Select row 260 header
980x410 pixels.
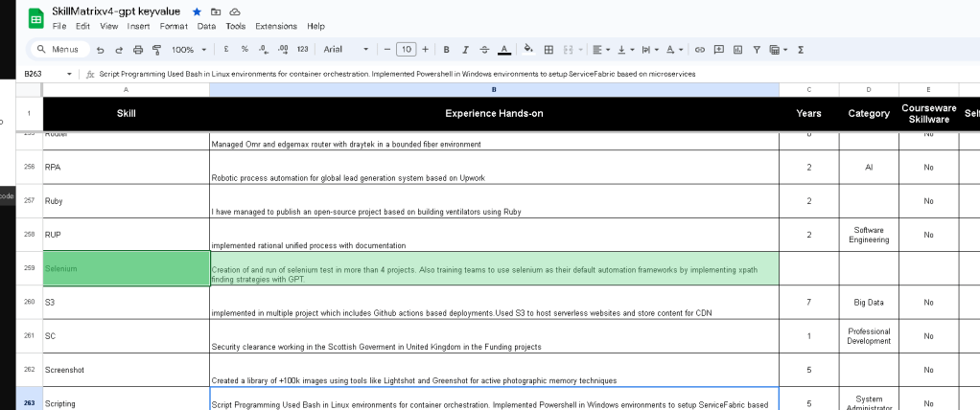click(30, 303)
